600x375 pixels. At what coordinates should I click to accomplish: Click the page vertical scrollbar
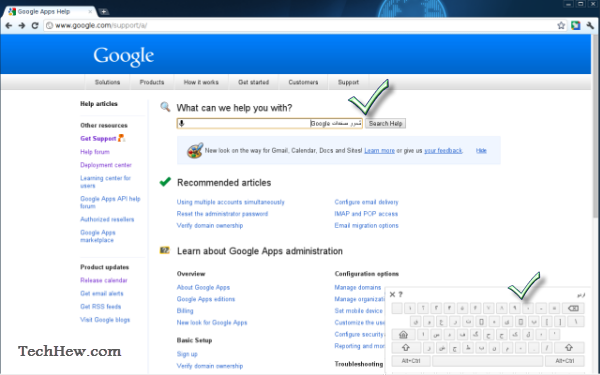pyautogui.click(x=595, y=126)
